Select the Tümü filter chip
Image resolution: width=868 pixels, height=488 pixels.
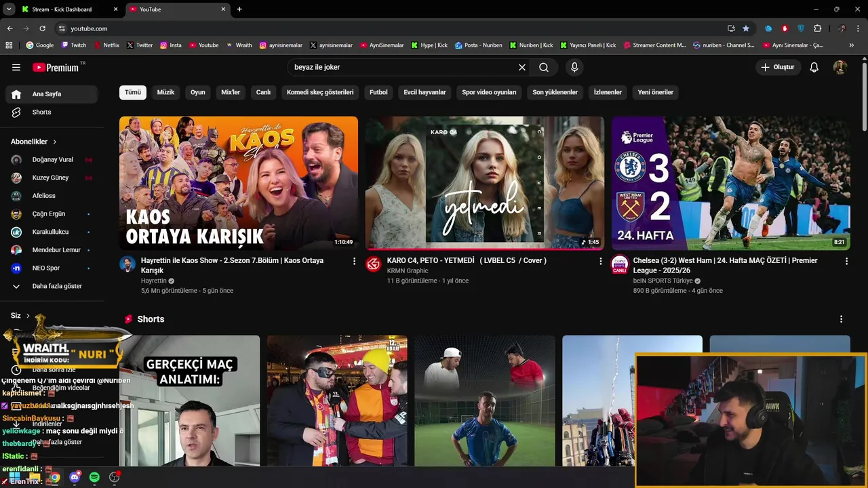point(133,92)
